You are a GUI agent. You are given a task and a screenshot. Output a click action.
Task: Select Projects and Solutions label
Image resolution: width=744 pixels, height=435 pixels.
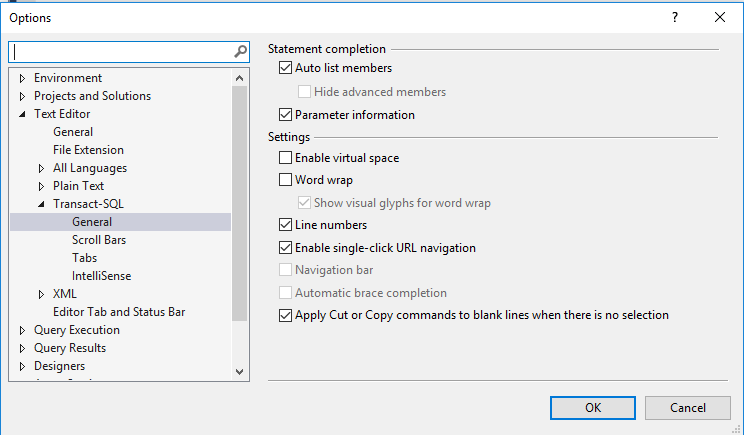click(93, 96)
